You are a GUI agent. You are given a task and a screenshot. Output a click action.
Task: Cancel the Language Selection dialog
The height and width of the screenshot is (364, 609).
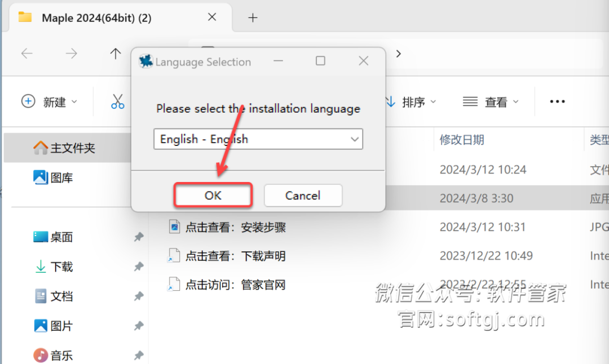point(303,195)
